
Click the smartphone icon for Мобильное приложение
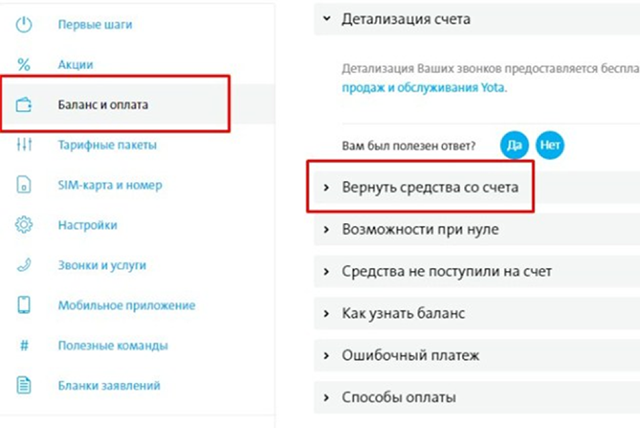pyautogui.click(x=24, y=305)
